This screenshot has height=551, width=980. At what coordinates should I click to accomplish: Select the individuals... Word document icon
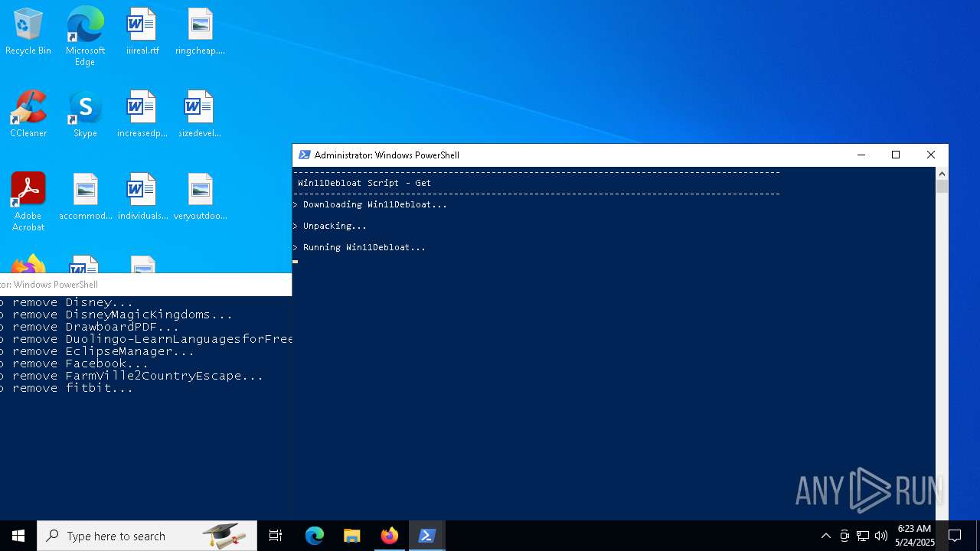coord(142,197)
